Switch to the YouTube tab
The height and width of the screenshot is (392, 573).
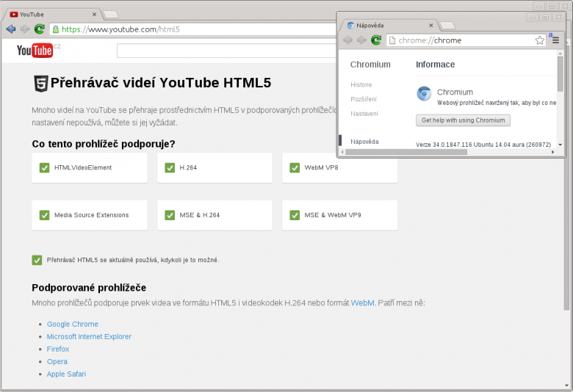point(53,14)
